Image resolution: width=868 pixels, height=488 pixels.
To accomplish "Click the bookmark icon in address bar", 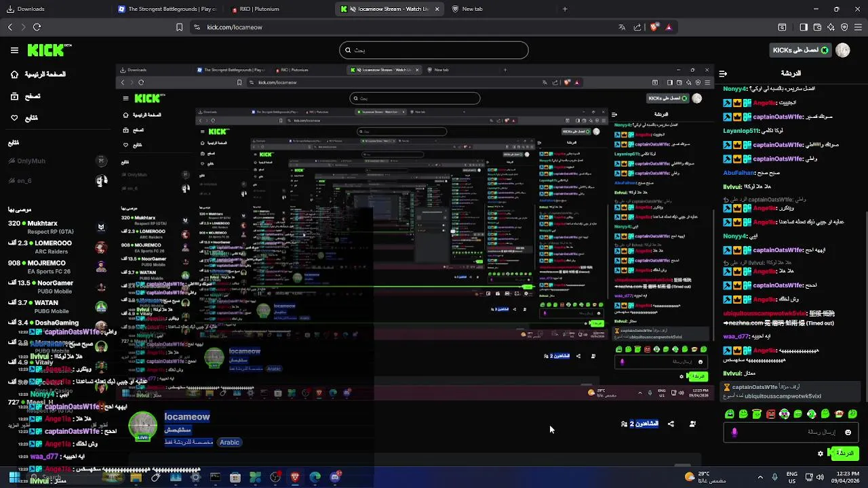I will click(x=179, y=27).
